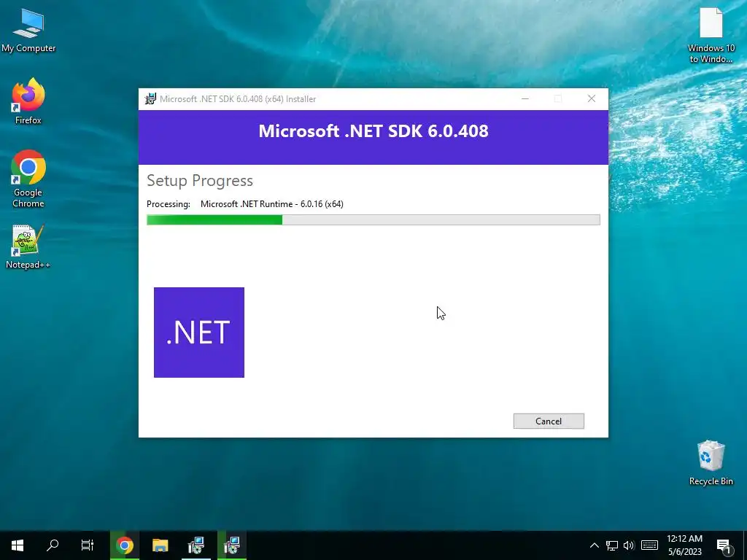Open the touch keyboard tray icon
The width and height of the screenshot is (747, 560).
click(649, 545)
